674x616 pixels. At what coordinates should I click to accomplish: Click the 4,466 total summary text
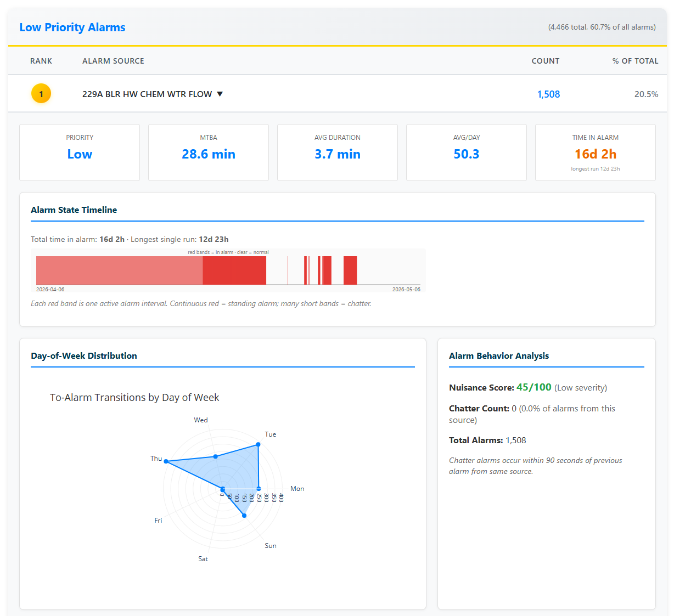602,27
